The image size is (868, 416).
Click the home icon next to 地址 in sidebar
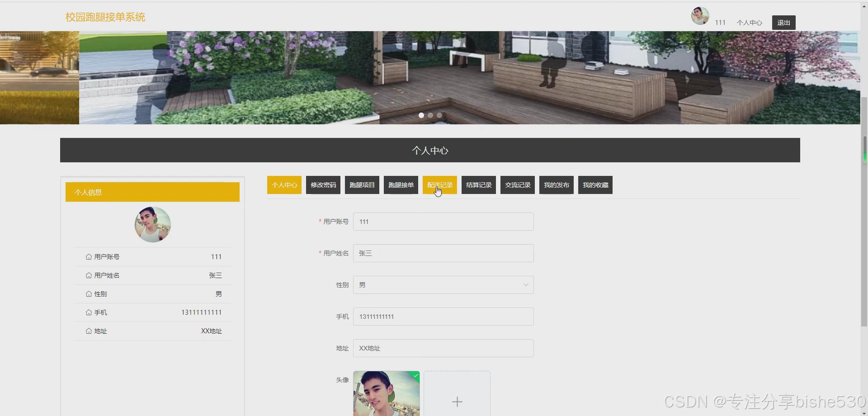pyautogui.click(x=89, y=331)
